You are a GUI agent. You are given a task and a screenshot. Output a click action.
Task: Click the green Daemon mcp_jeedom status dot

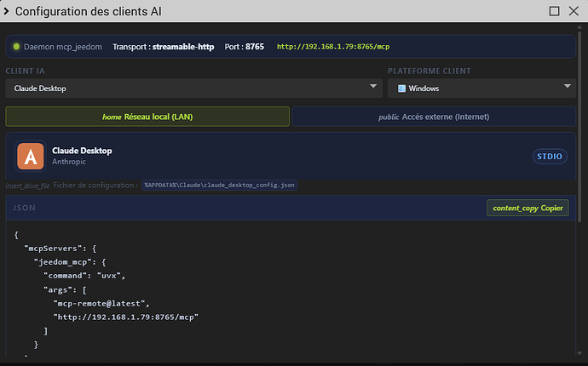click(16, 47)
